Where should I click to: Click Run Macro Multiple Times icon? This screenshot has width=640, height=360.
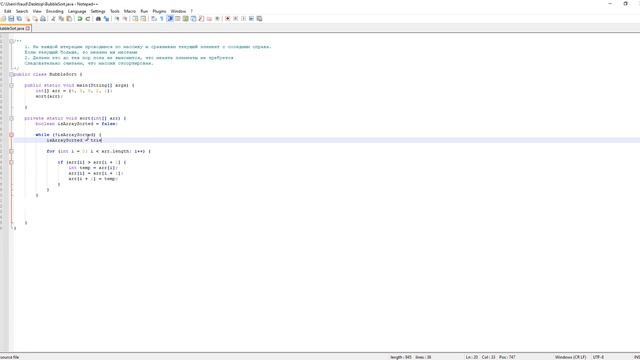[251, 19]
